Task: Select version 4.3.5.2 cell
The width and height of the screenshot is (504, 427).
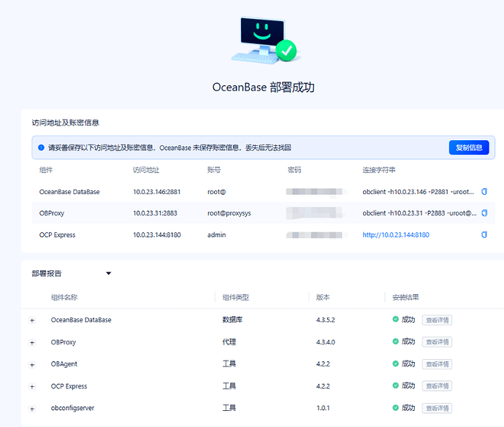Action: pyautogui.click(x=326, y=320)
